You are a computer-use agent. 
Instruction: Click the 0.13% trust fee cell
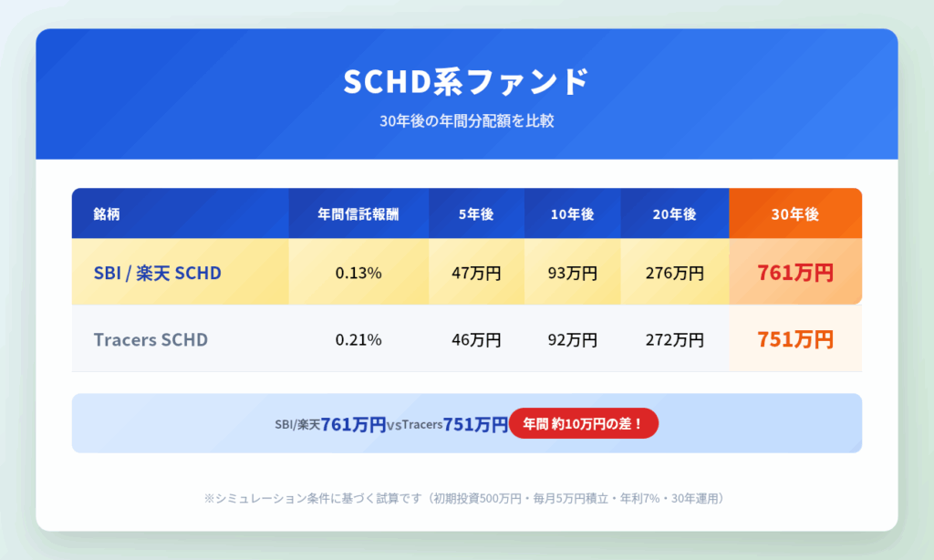[358, 272]
